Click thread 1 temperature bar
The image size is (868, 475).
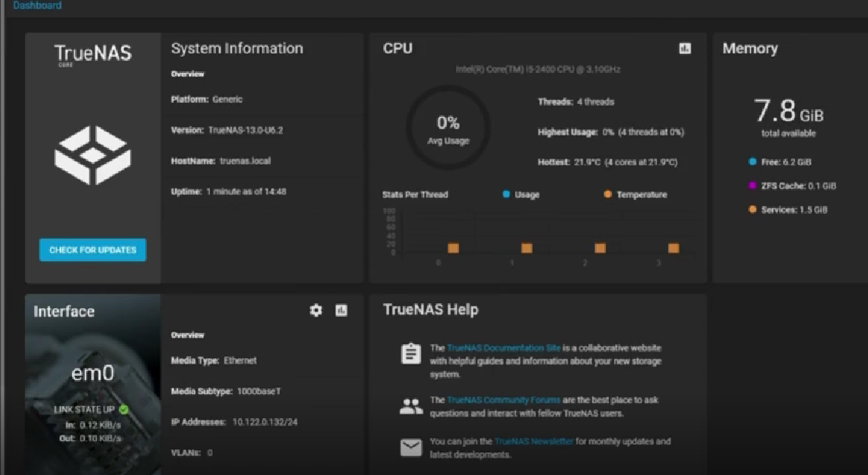[x=527, y=248]
